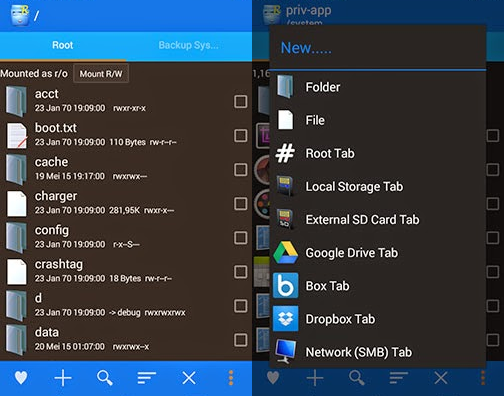
Task: Select the Root tab
Action: click(x=63, y=45)
